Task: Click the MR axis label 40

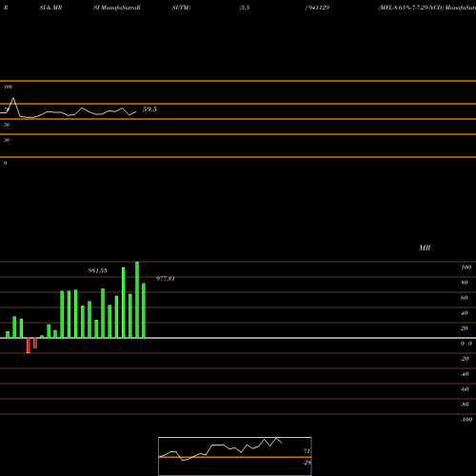Action: [x=465, y=313]
